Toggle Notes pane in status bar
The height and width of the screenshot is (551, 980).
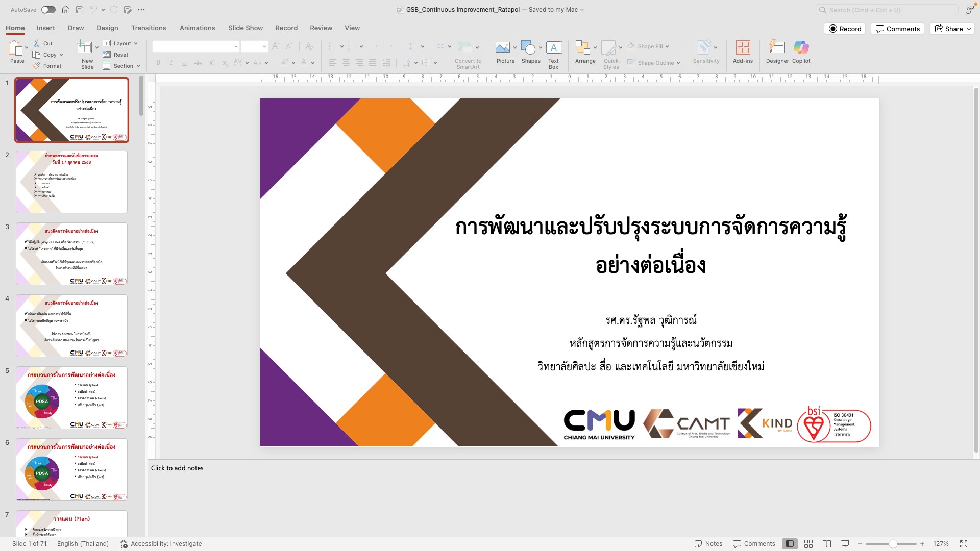tap(708, 544)
